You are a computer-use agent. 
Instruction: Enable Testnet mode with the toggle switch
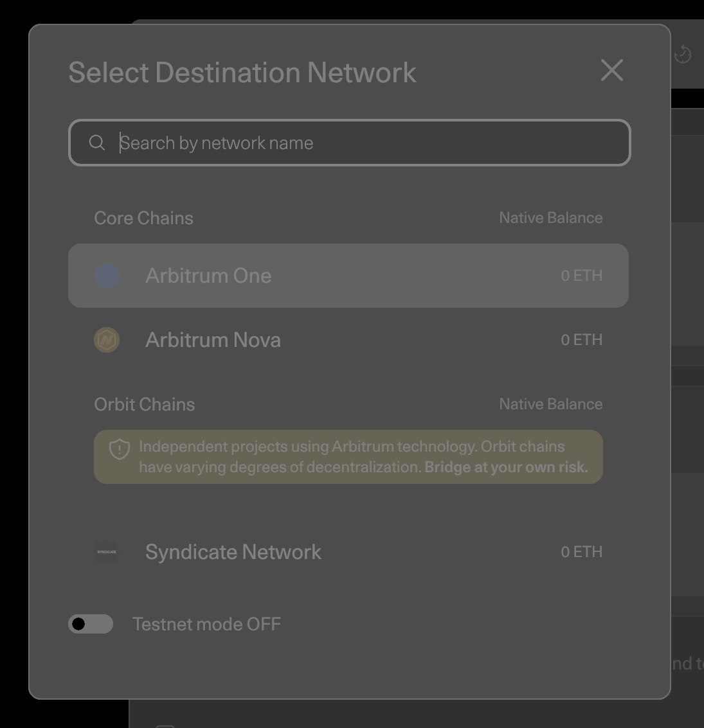[x=91, y=624]
